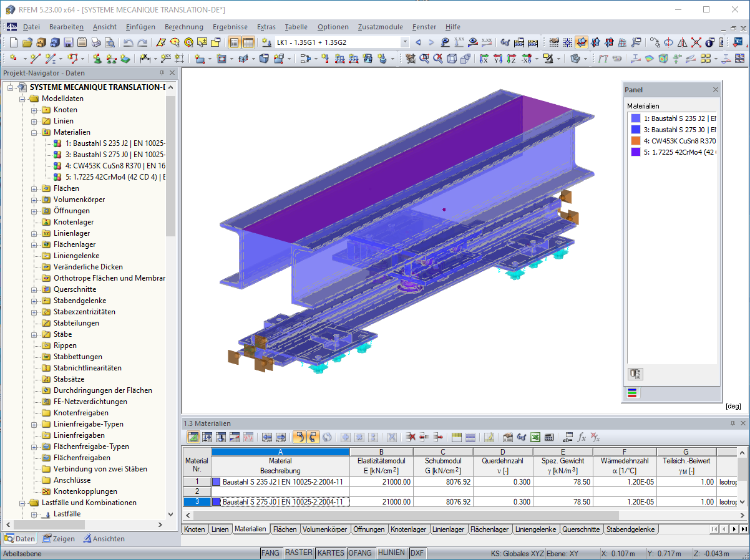Image resolution: width=750 pixels, height=560 pixels.
Task: Click the New Model file icon
Action: tap(14, 42)
